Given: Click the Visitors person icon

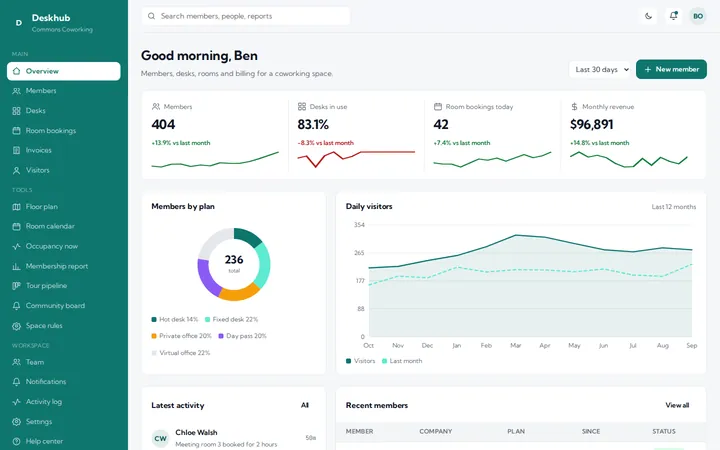Looking at the screenshot, I should [17, 170].
